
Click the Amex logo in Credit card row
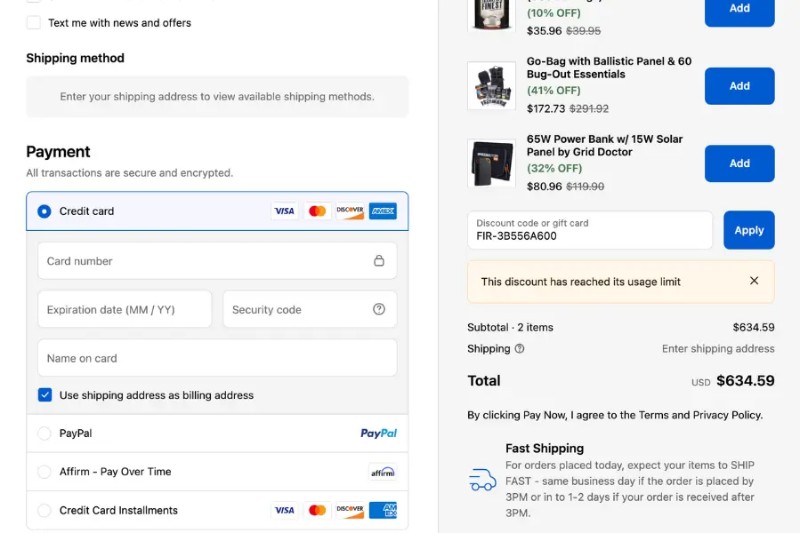(x=383, y=211)
